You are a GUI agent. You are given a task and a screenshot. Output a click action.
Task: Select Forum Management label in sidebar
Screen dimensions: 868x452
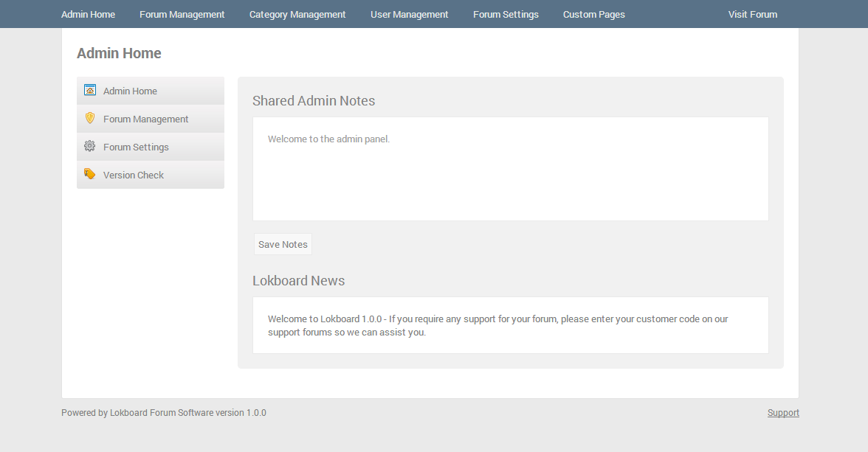[x=146, y=119]
